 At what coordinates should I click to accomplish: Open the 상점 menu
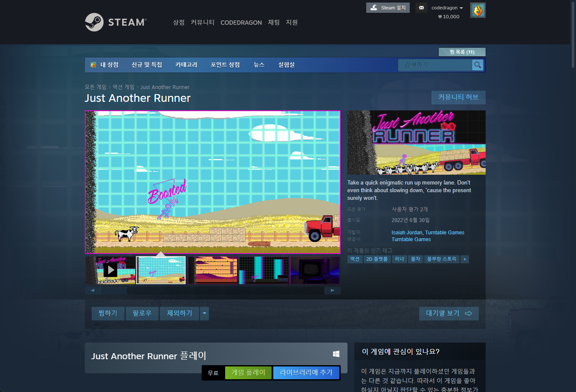pyautogui.click(x=179, y=22)
